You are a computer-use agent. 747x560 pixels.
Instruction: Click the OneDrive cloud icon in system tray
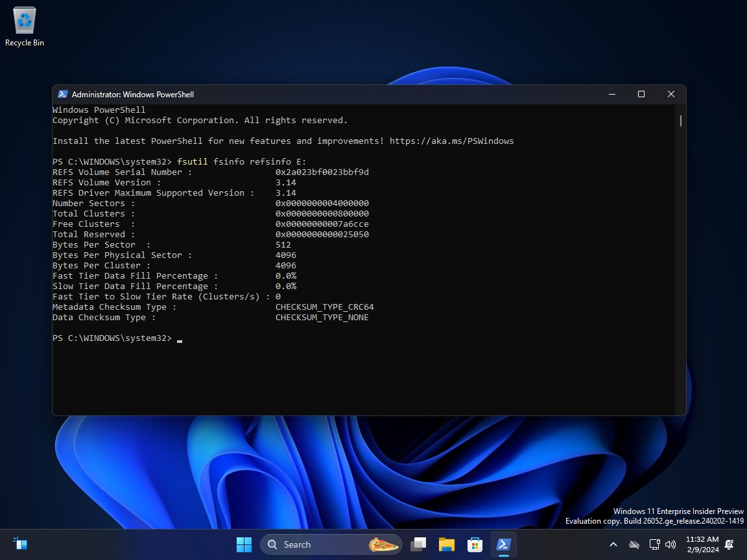(x=634, y=544)
